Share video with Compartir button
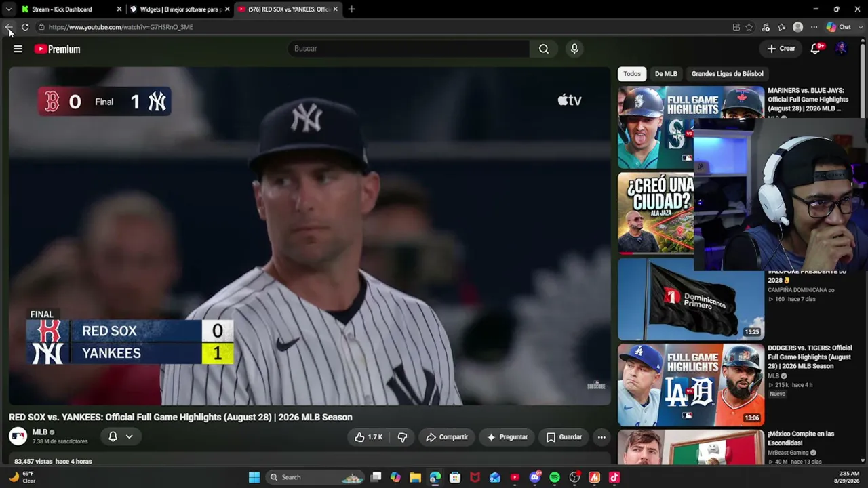 [x=447, y=437]
